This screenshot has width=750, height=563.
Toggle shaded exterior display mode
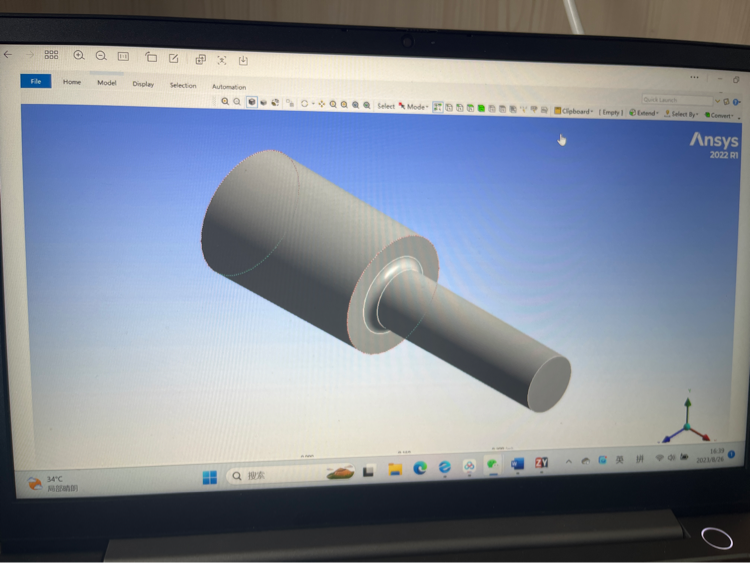click(x=264, y=102)
